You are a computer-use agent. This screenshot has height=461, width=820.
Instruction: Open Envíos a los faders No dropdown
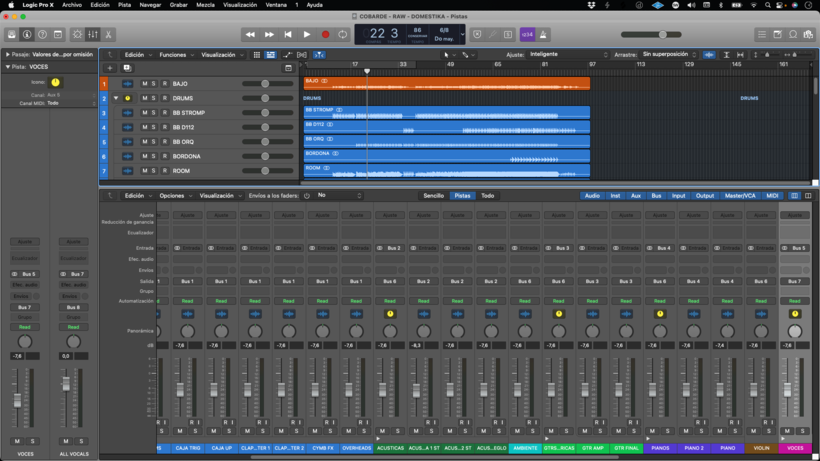pyautogui.click(x=339, y=195)
